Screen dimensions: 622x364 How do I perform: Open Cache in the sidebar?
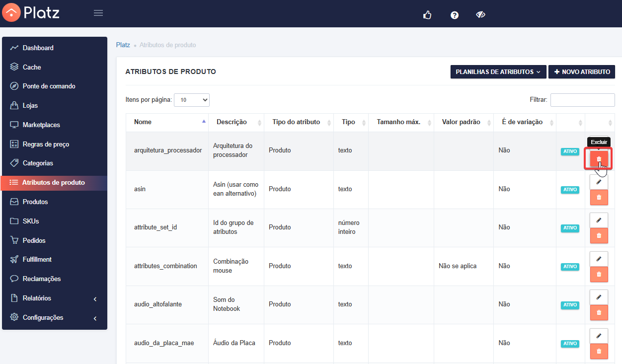[55, 67]
